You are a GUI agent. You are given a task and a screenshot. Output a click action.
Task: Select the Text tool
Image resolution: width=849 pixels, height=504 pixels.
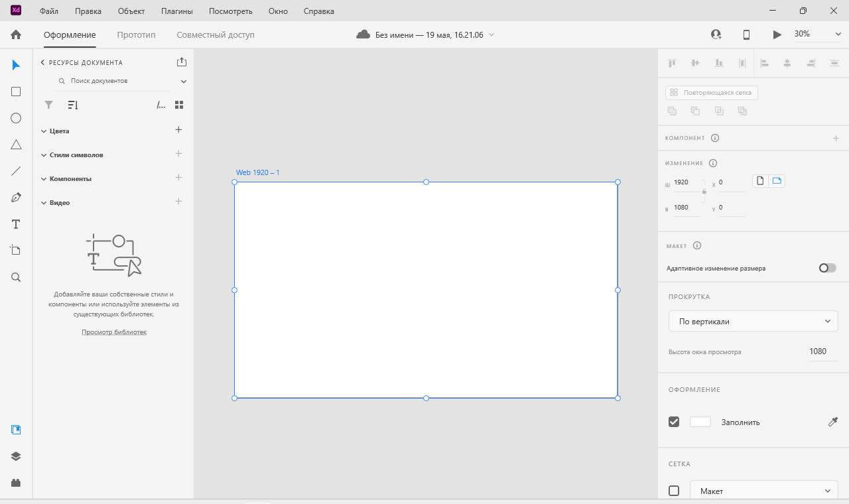click(x=16, y=224)
